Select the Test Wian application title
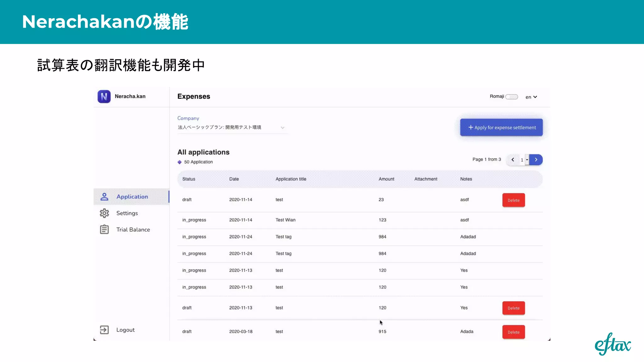The height and width of the screenshot is (362, 644). [286, 220]
